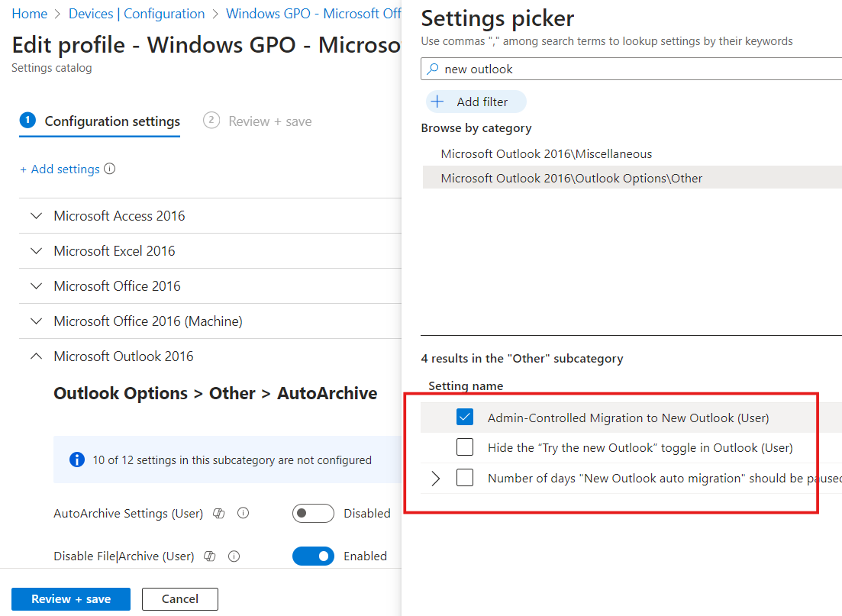
Task: Click the Number of days "New Outlook auto migration" label
Action: (x=665, y=478)
